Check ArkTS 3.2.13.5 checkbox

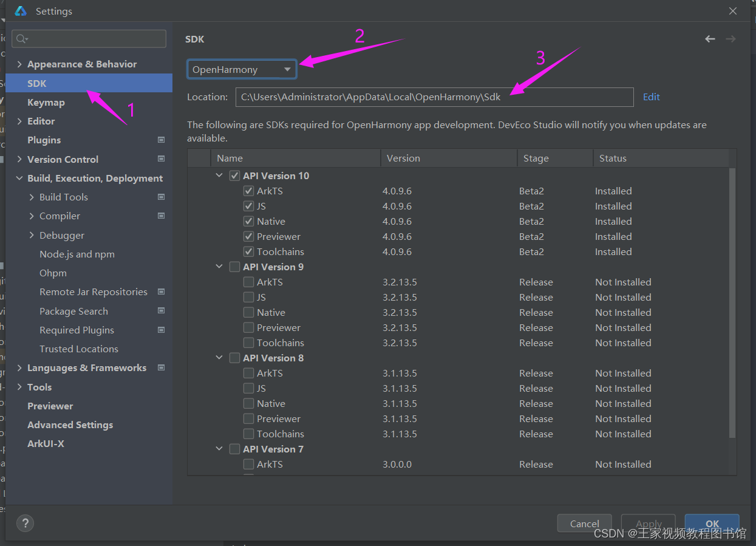(x=248, y=282)
